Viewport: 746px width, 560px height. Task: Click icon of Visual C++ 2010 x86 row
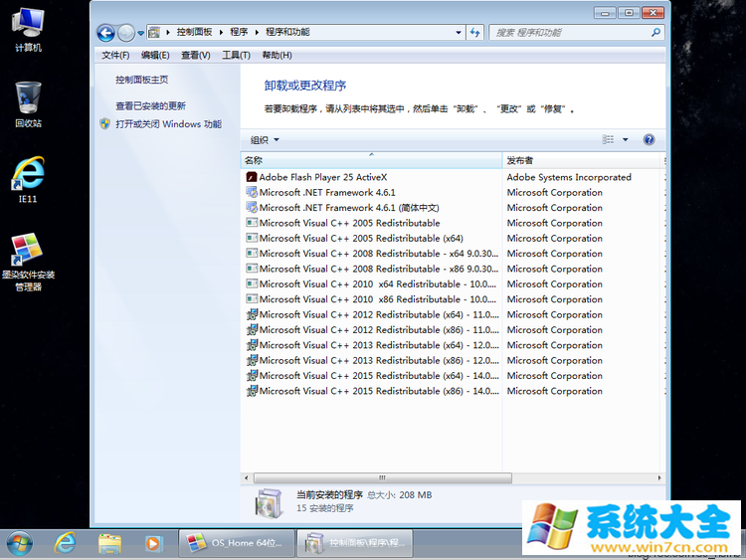point(252,299)
